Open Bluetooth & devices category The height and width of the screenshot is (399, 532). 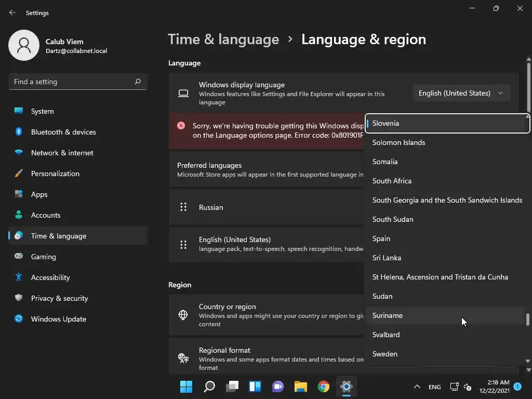[78, 132]
